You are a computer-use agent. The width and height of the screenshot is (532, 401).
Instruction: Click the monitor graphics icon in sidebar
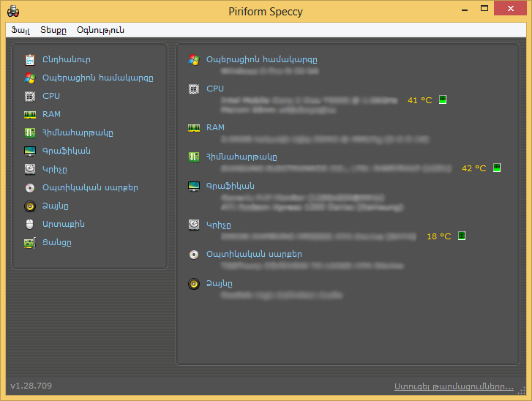coord(30,151)
